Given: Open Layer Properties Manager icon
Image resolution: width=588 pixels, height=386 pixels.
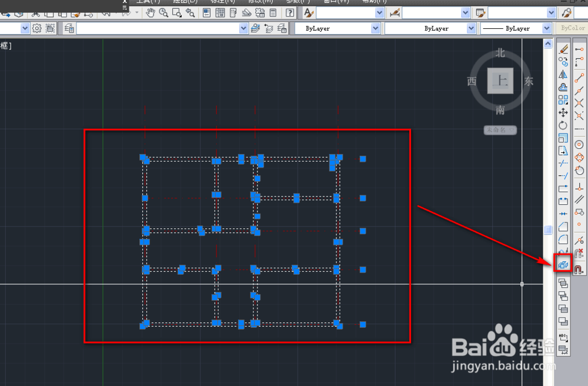Looking at the screenshot, I should pos(69,28).
